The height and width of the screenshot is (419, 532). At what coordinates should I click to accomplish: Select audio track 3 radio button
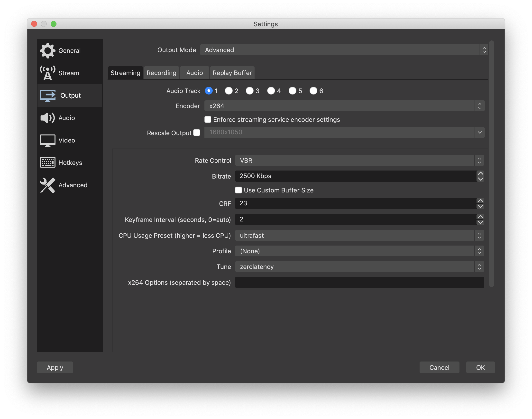[x=250, y=90]
